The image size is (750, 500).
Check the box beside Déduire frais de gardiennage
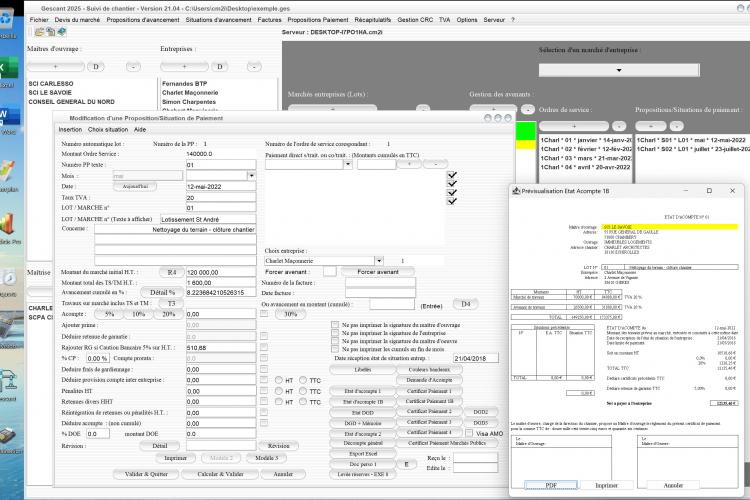click(x=264, y=369)
